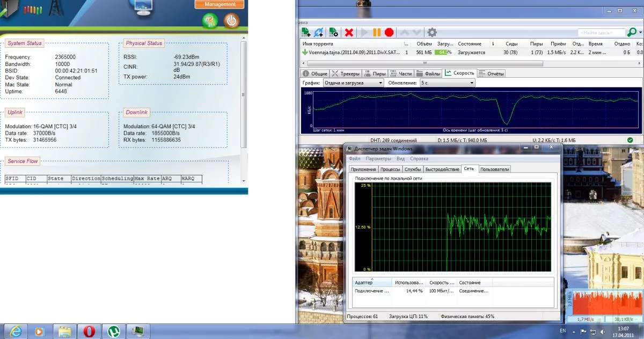Click the green magnifier search icon
644x339 pixels.
click(x=631, y=33)
